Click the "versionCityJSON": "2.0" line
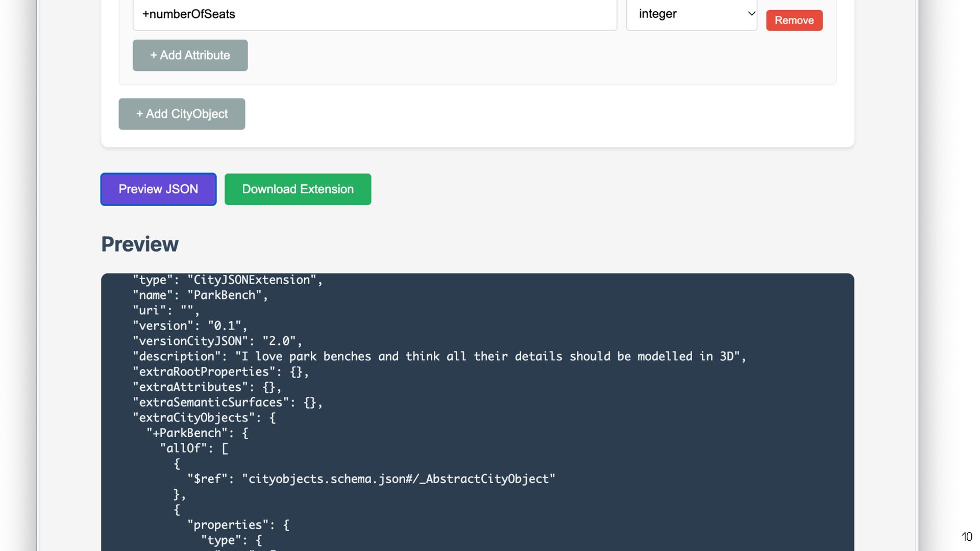 [217, 341]
